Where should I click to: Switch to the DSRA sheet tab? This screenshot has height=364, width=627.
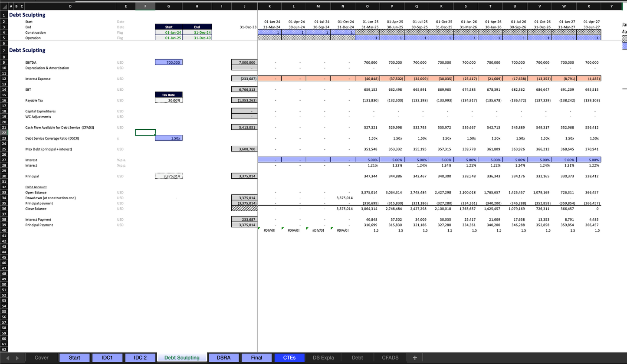tap(223, 358)
